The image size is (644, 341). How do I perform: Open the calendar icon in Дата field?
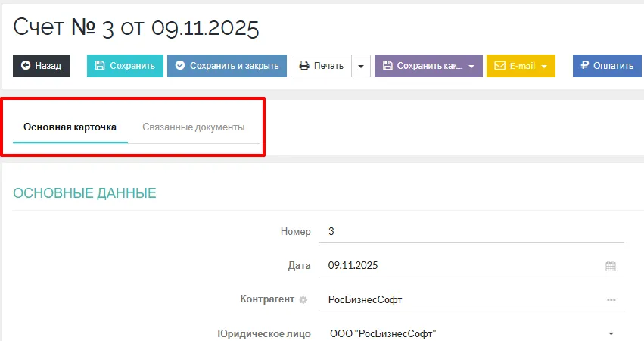pos(611,266)
